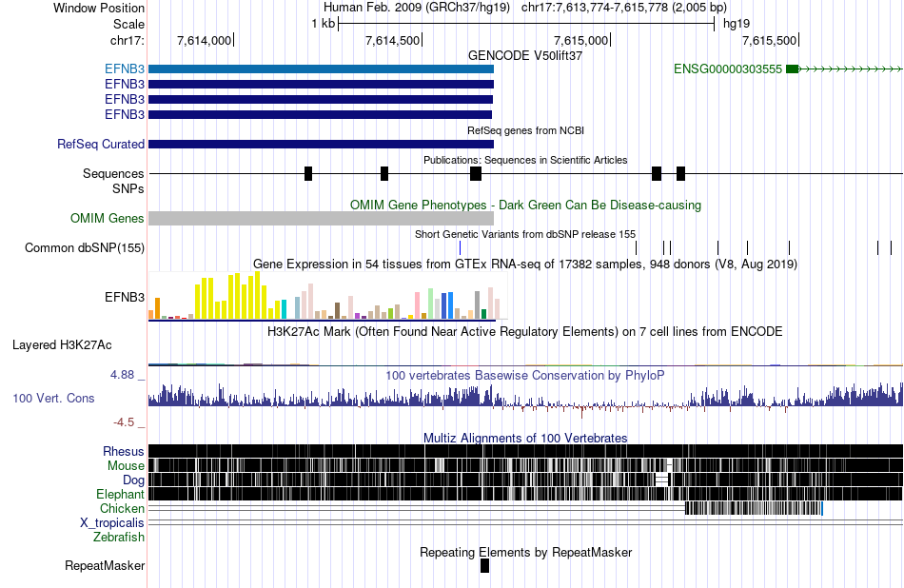
Task: Click EFNB3 label beside GTEx bar chart
Action: (125, 298)
